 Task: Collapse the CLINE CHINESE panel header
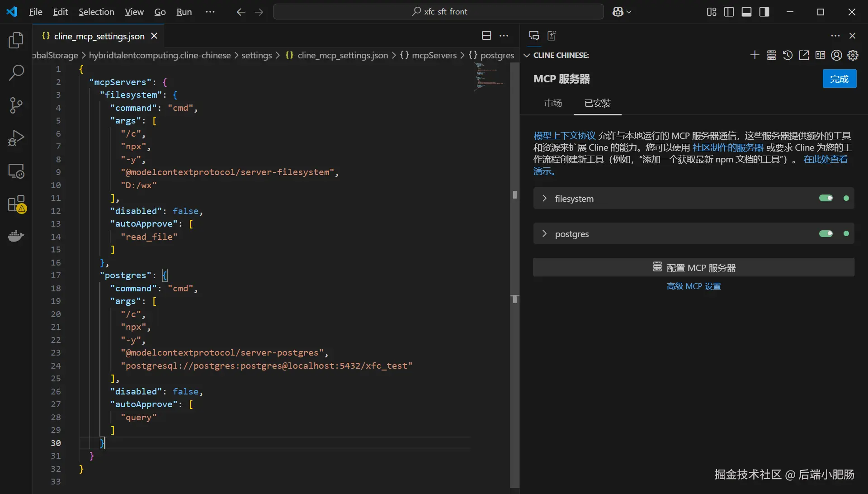click(527, 55)
